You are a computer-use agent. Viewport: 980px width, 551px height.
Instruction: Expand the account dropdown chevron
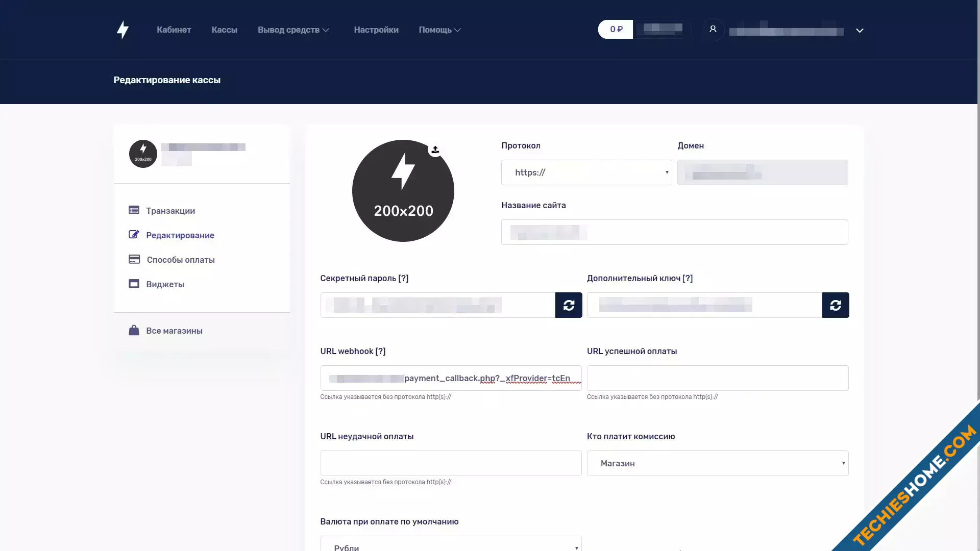(x=860, y=31)
